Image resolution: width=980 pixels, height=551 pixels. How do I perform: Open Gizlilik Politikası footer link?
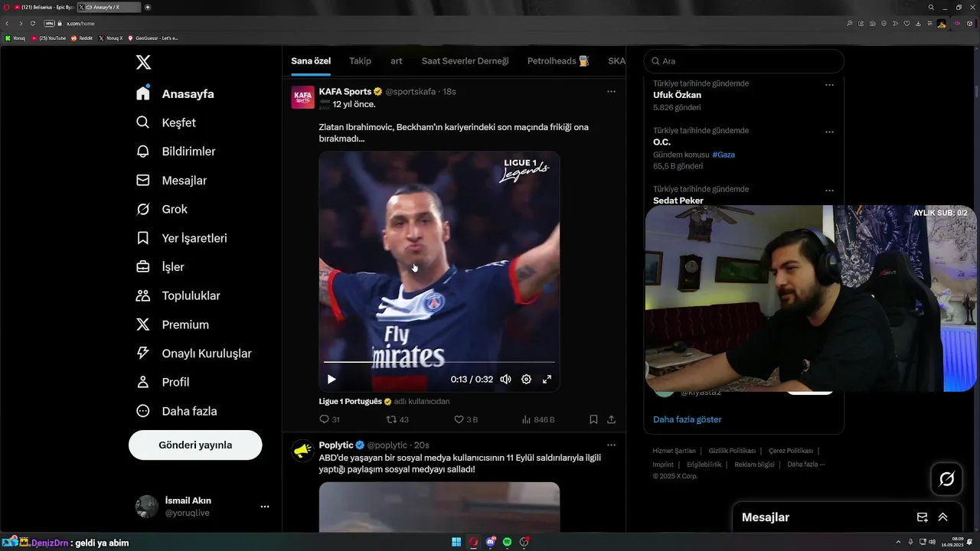point(732,451)
